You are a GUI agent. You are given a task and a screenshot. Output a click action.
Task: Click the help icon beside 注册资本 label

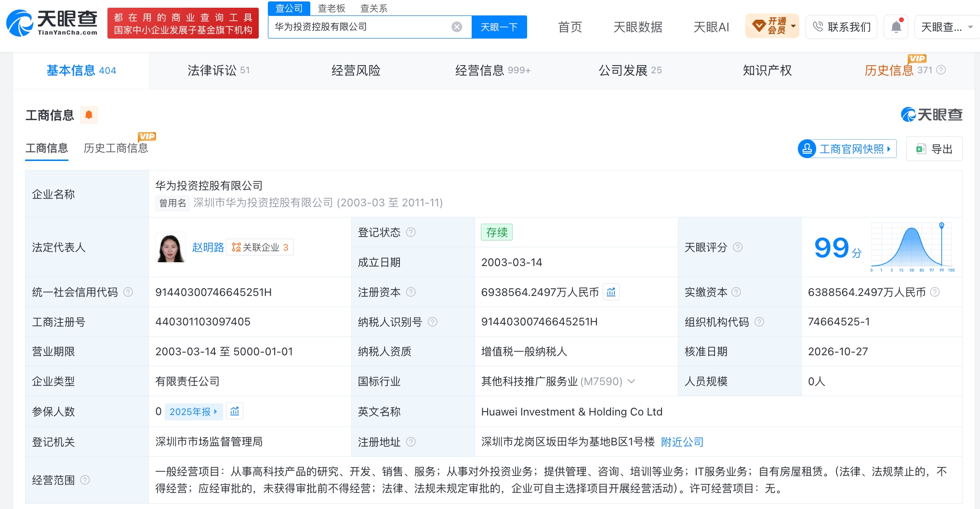[x=411, y=292]
